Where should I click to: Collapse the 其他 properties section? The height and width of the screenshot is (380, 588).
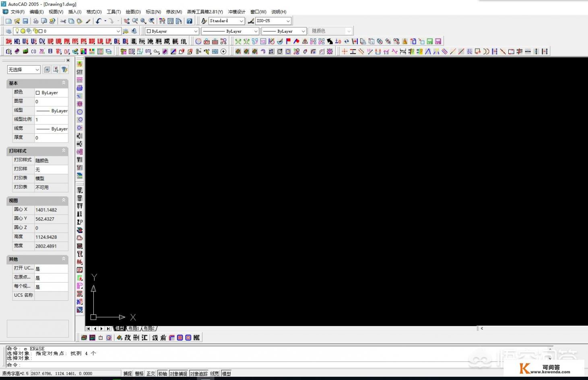click(x=64, y=259)
